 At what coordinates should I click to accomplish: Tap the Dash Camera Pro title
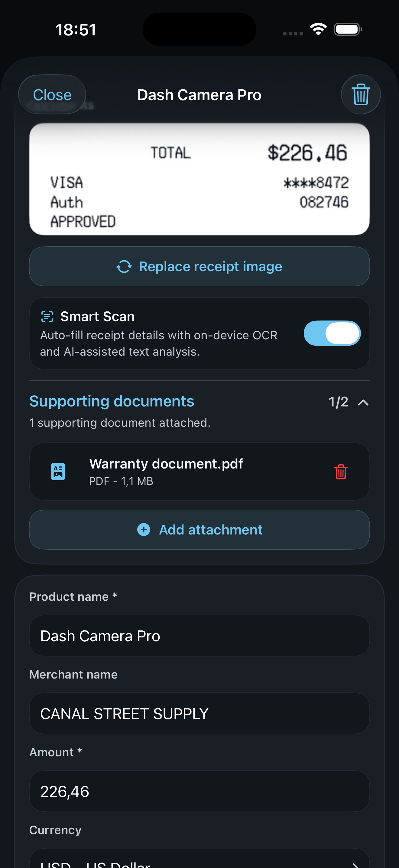(199, 95)
